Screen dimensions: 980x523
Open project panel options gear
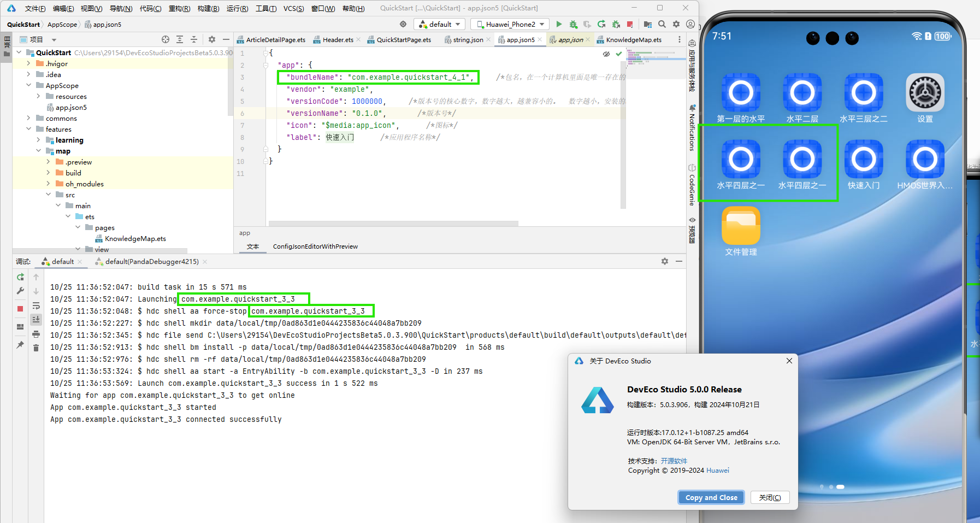click(212, 39)
